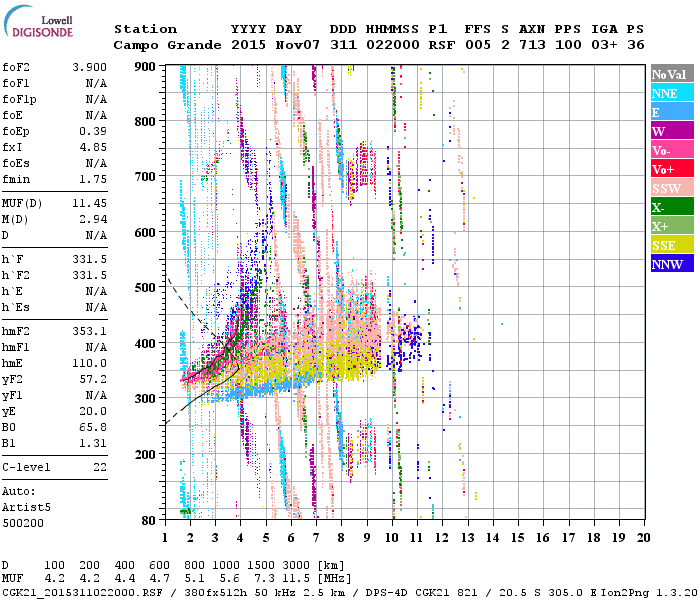Click the Ion2Png 1.3.20 version text
The image size is (700, 600).
click(x=649, y=593)
